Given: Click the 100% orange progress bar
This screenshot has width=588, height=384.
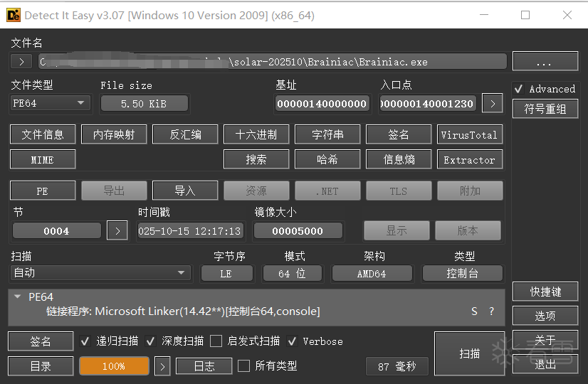Looking at the screenshot, I should [114, 366].
